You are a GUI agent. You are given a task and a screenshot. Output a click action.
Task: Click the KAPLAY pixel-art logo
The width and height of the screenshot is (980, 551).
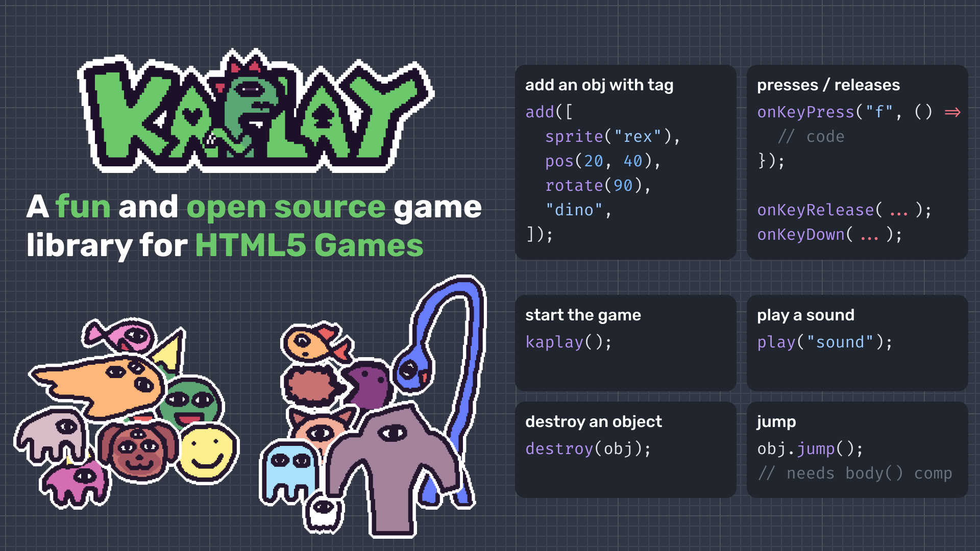pos(255,111)
